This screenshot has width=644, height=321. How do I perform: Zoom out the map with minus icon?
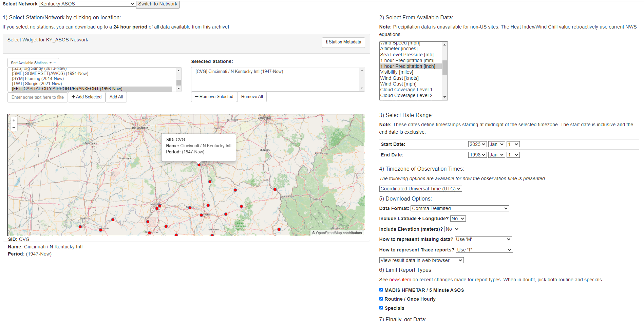coord(14,128)
